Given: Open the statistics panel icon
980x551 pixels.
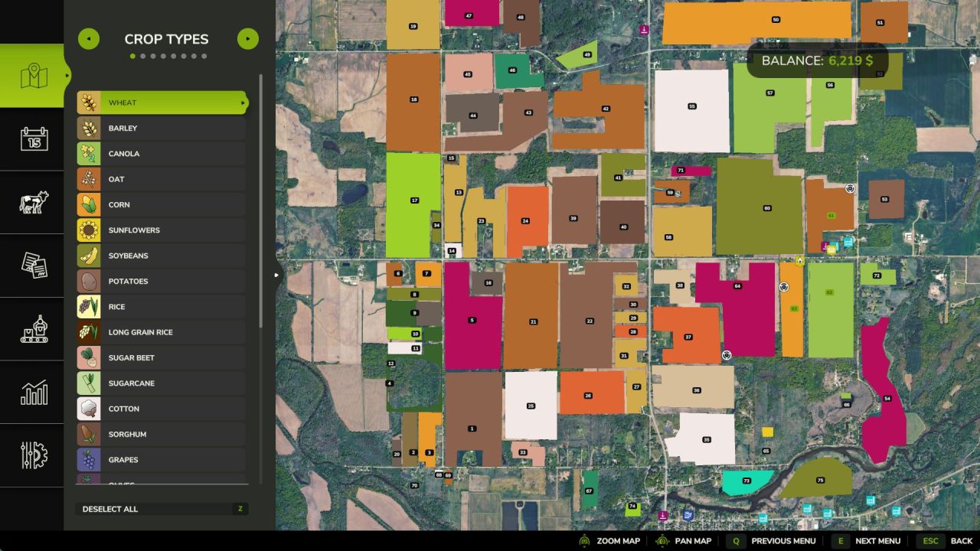Looking at the screenshot, I should 32,393.
